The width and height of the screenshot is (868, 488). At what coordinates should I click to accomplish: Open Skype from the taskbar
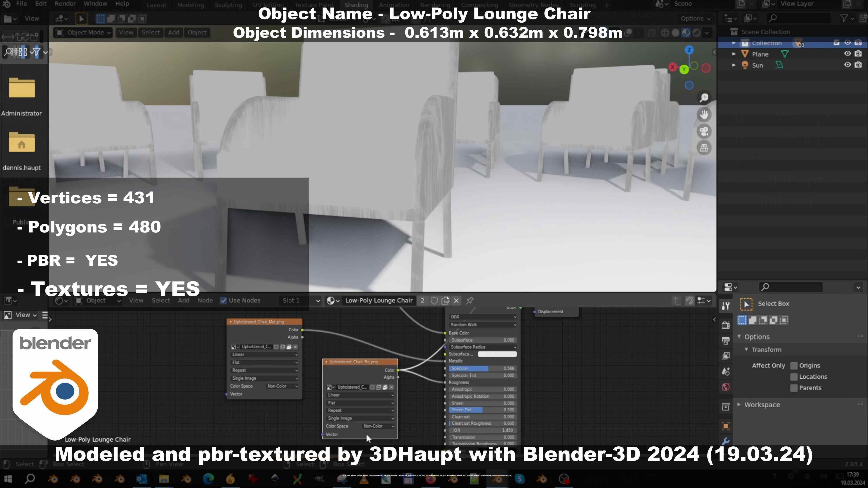pos(519,479)
